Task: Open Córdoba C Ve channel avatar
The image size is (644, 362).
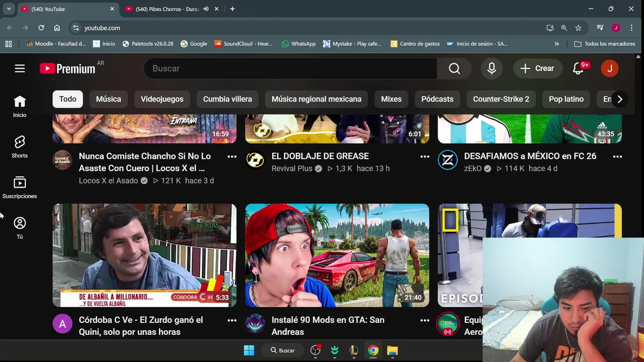Action: click(x=62, y=324)
